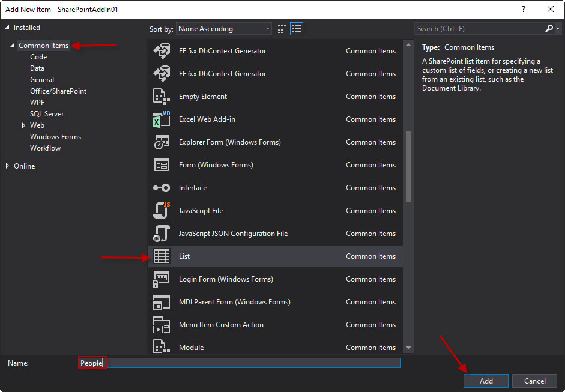Click the List template grid icon

pos(162,256)
